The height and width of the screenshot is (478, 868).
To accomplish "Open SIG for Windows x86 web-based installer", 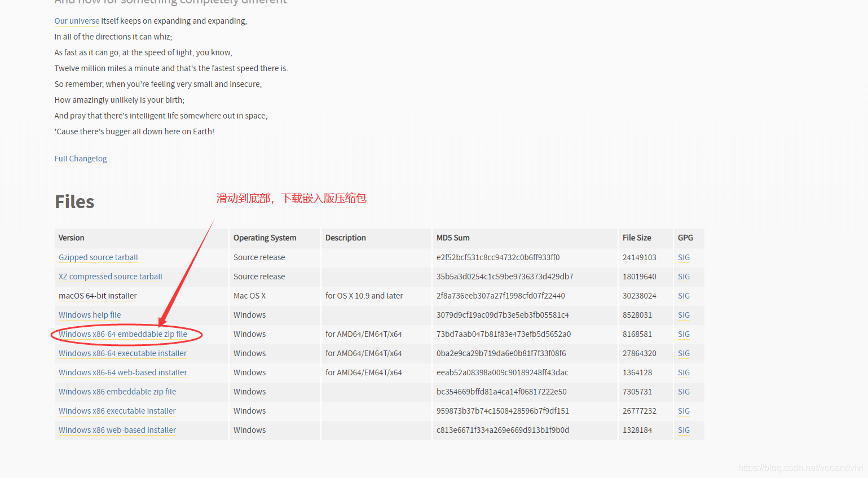I will click(684, 430).
